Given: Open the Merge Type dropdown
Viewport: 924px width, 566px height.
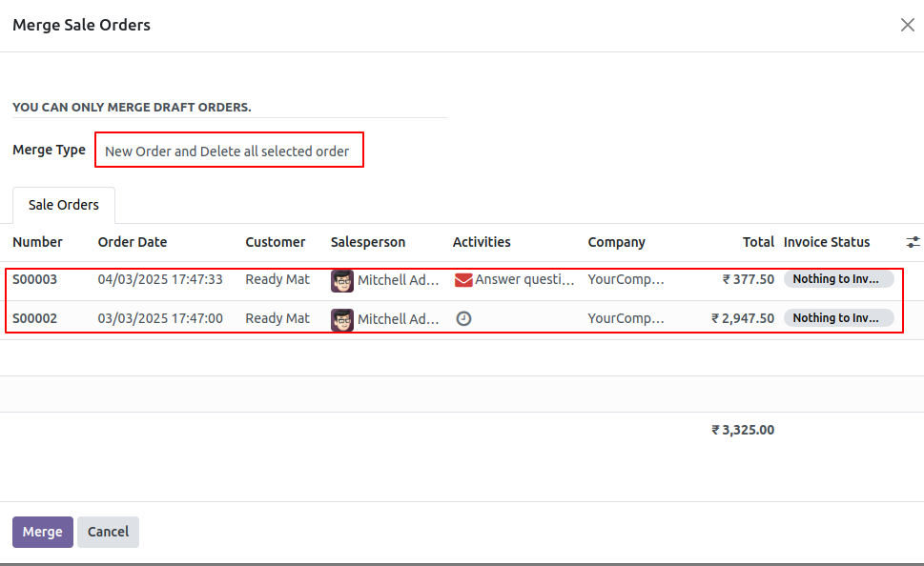Looking at the screenshot, I should tap(229, 150).
